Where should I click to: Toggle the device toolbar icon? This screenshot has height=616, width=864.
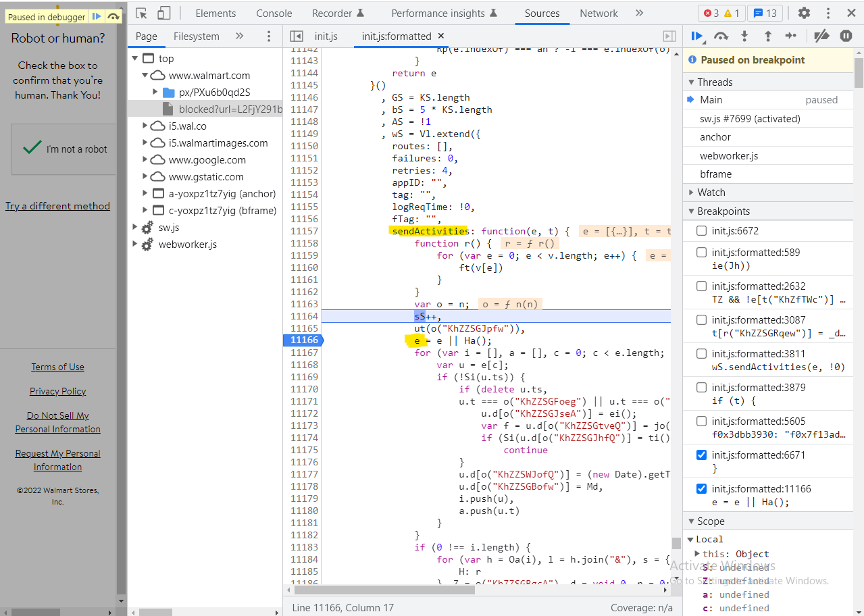[163, 14]
